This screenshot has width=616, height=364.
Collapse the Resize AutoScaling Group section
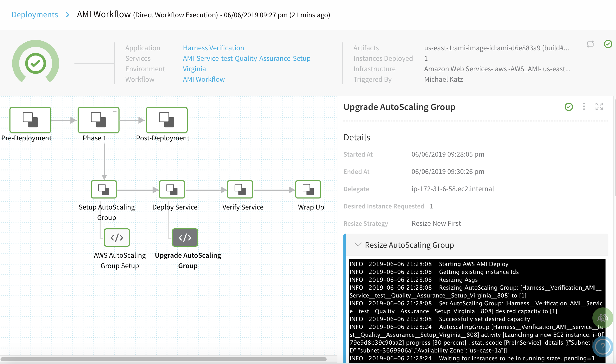tap(358, 245)
